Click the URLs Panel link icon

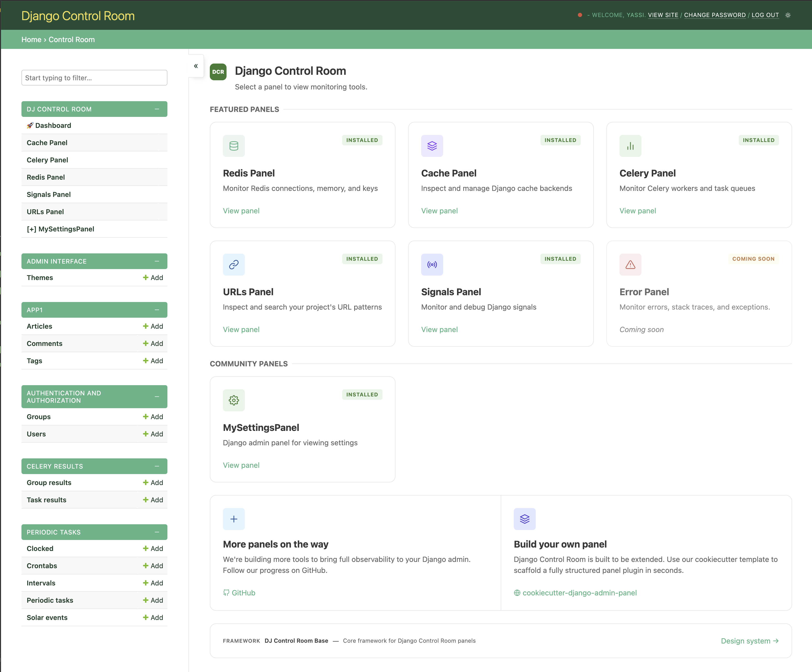(x=234, y=265)
